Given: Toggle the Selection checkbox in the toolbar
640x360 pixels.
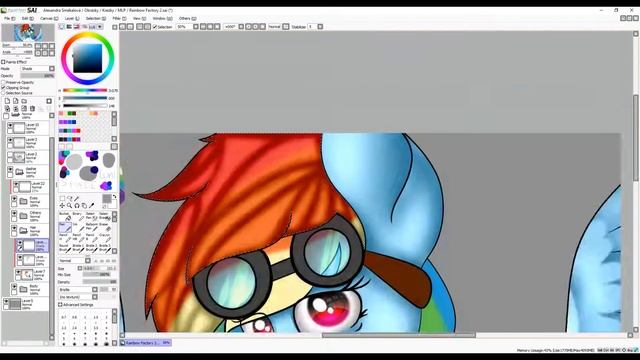Looking at the screenshot, I should [155, 27].
